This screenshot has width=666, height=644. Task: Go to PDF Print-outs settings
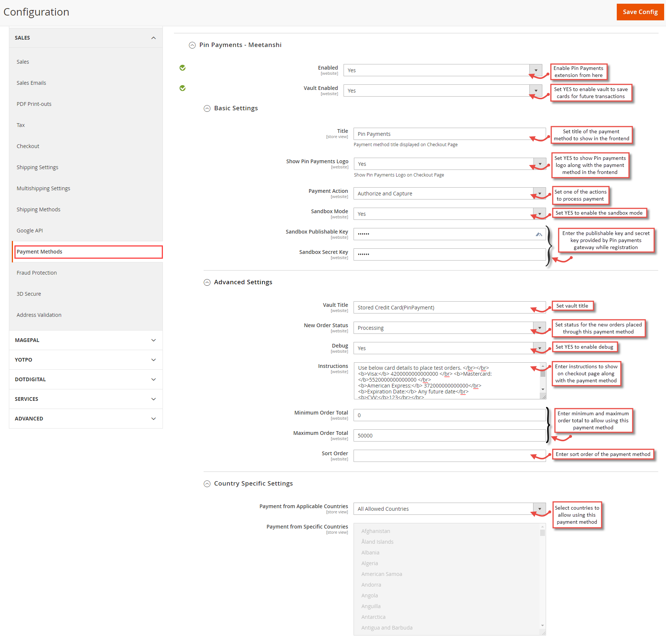(34, 104)
